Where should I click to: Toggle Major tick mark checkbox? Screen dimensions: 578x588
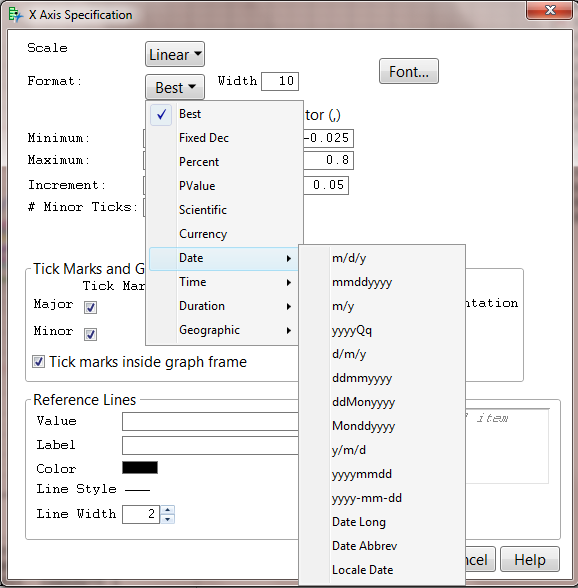tap(90, 307)
